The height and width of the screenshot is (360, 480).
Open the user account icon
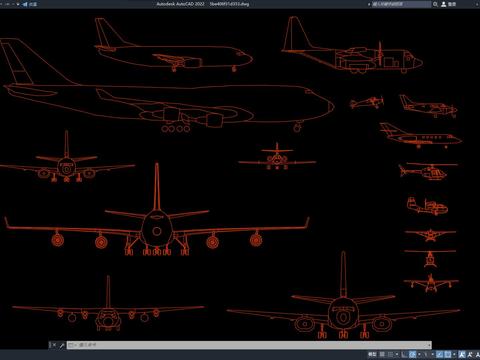pos(444,4)
